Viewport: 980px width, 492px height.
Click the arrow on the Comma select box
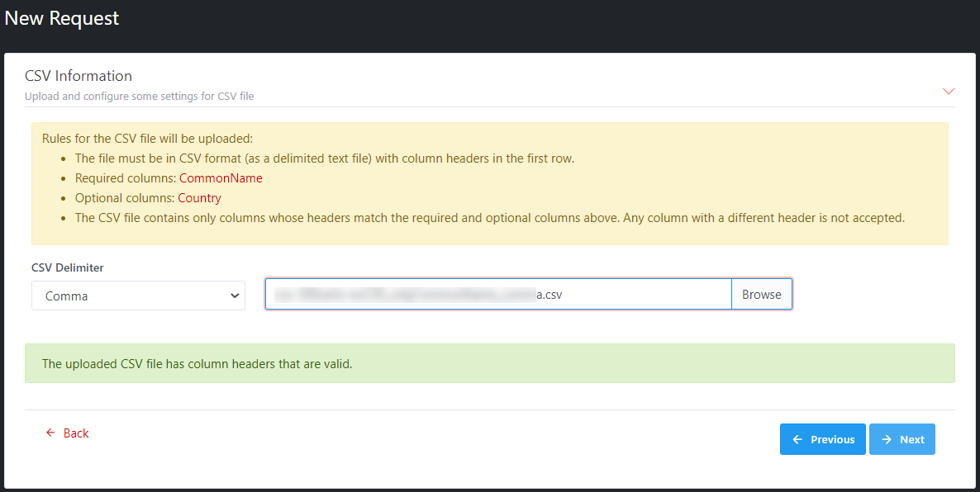click(x=235, y=296)
